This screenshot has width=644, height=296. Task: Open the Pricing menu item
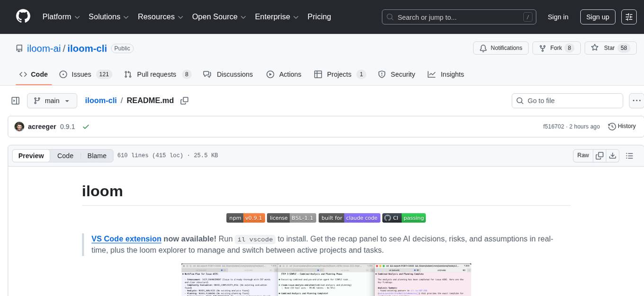tap(319, 17)
